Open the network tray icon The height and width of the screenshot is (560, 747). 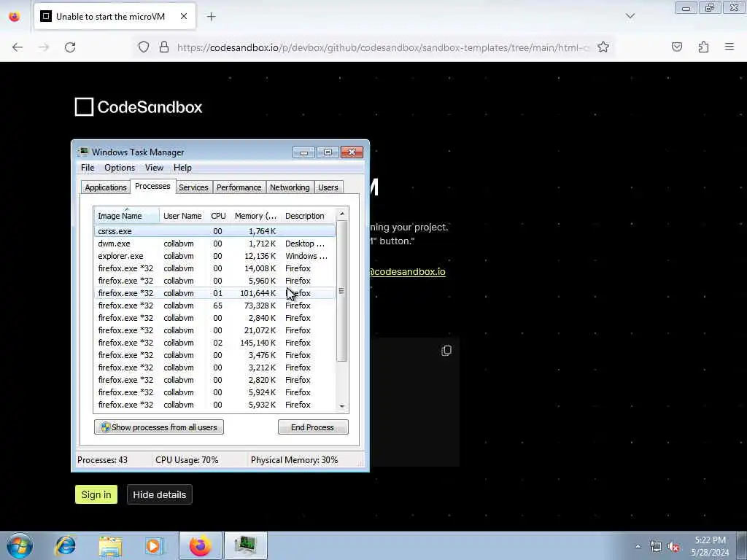656,546
